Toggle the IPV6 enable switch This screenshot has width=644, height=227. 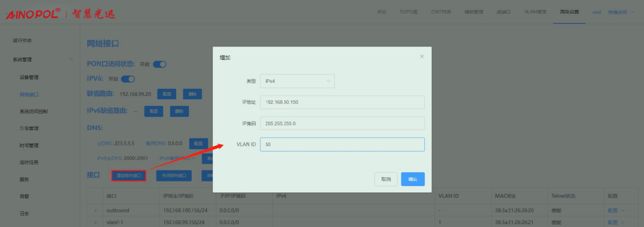tap(128, 79)
